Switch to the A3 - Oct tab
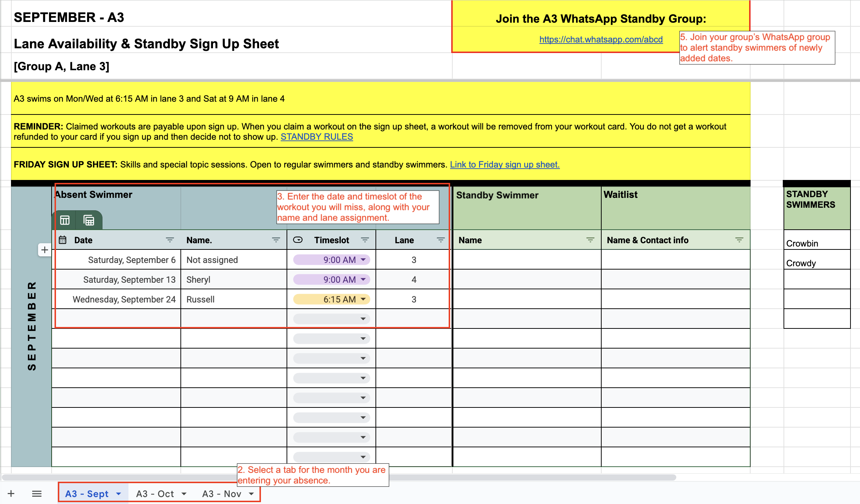This screenshot has width=860, height=504. 155,494
